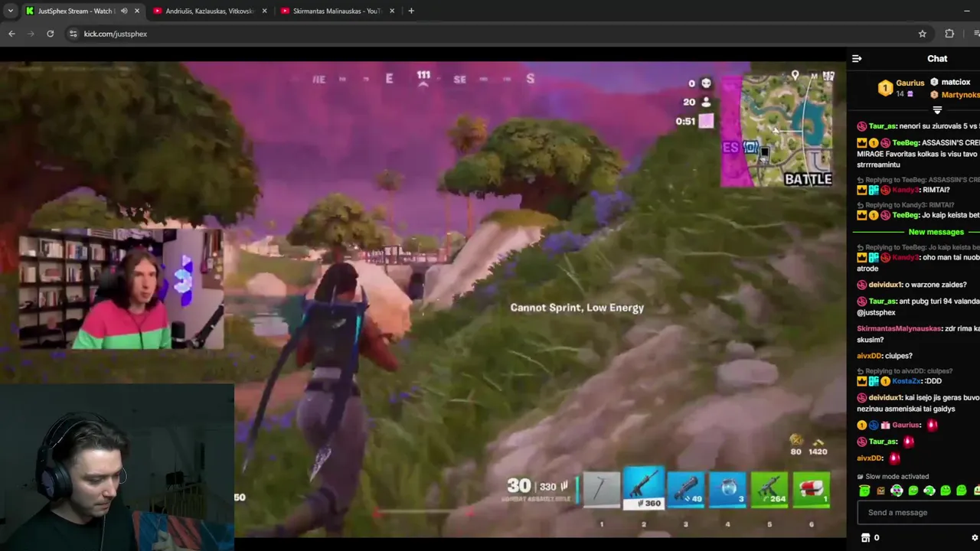Viewport: 980px width, 551px height.
Task: Click Kandy3's username on the RIMTAI? message
Action: coord(904,190)
